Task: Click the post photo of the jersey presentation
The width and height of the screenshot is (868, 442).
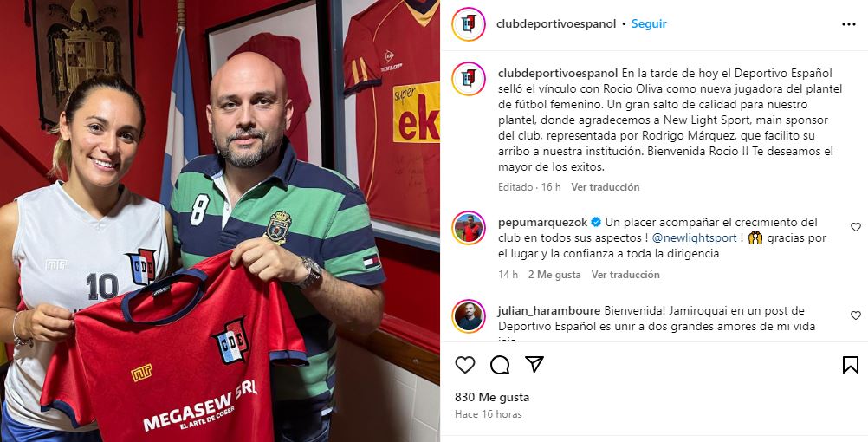Action: [220, 221]
